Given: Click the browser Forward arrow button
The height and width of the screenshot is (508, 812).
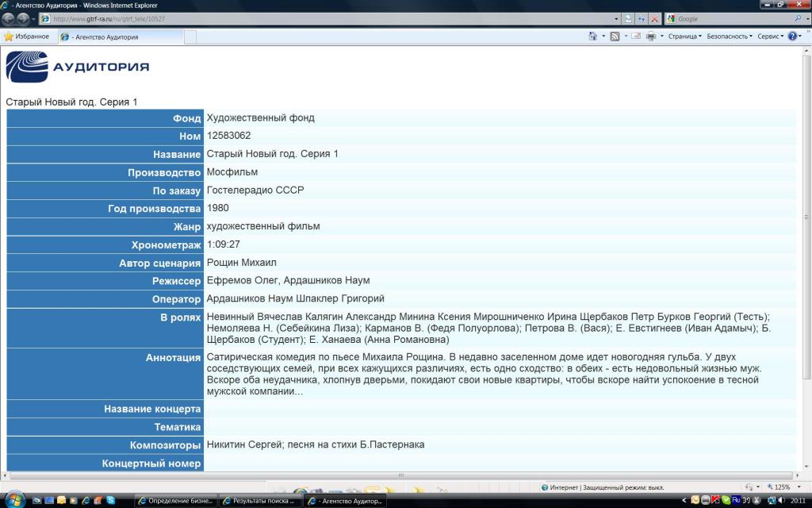Looking at the screenshot, I should [23, 18].
